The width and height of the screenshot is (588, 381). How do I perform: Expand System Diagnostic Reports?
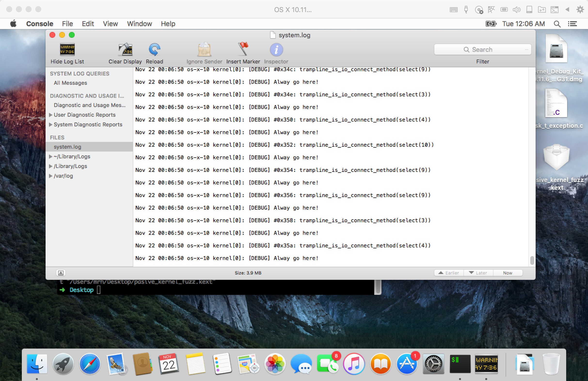coord(51,124)
